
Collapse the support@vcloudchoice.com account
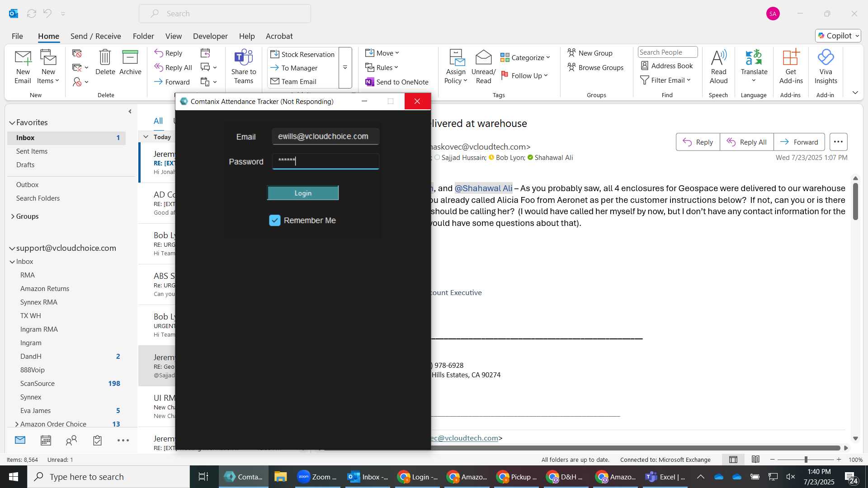pos(12,248)
